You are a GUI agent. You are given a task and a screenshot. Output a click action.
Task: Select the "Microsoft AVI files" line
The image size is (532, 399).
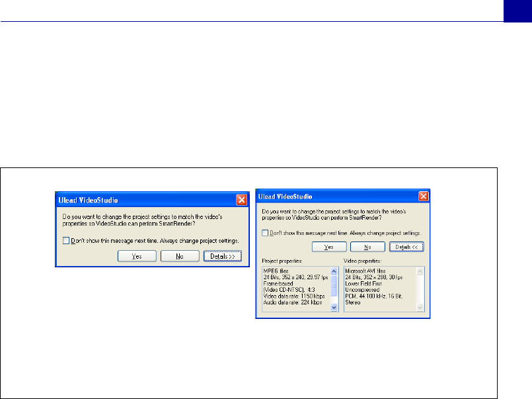pos(365,271)
